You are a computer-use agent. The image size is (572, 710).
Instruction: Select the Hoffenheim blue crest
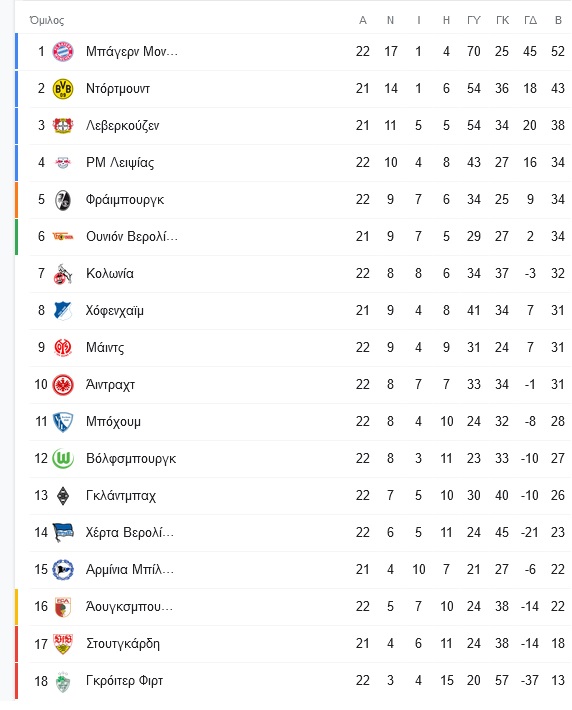click(63, 311)
